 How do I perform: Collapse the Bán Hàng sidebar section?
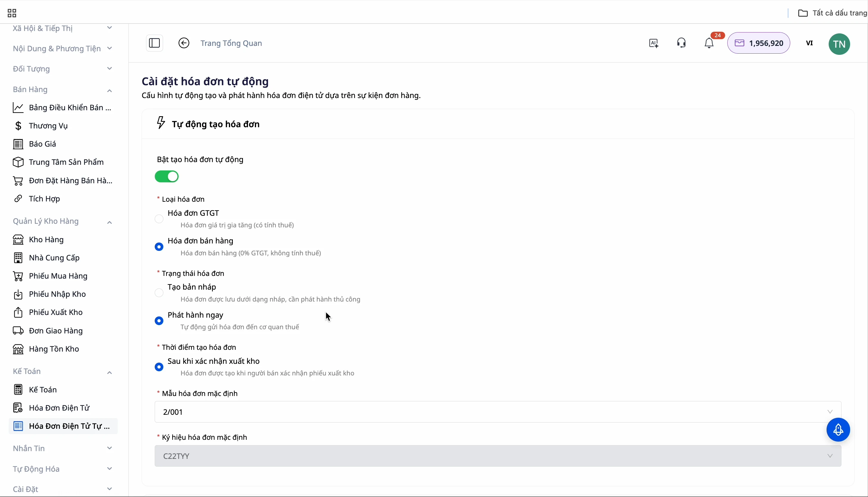(x=109, y=90)
